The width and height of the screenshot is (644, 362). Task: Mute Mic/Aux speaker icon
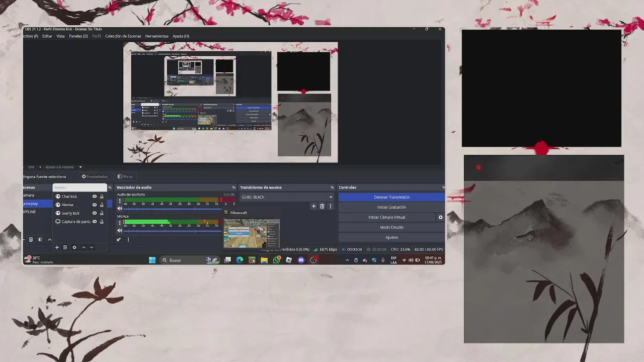[x=120, y=231]
